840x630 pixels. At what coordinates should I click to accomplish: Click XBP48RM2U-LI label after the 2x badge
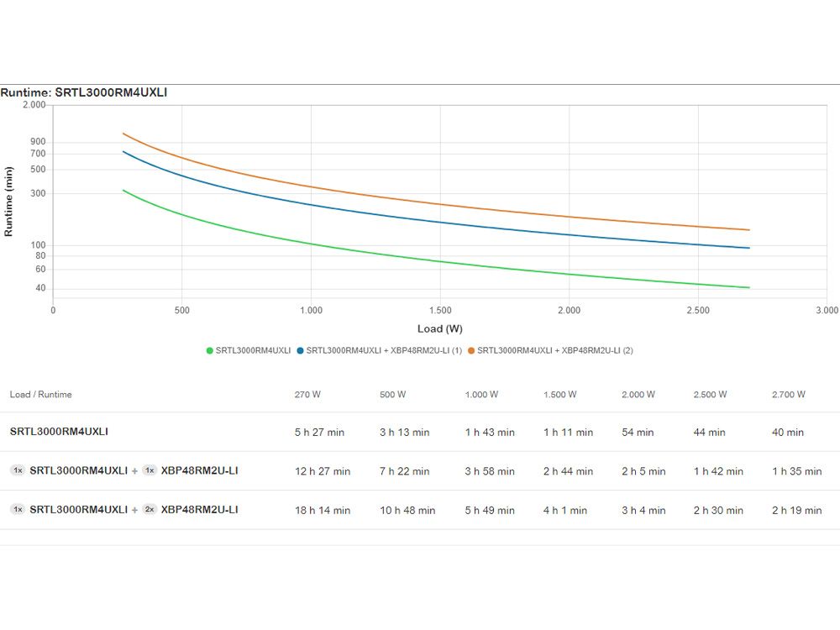click(x=199, y=510)
